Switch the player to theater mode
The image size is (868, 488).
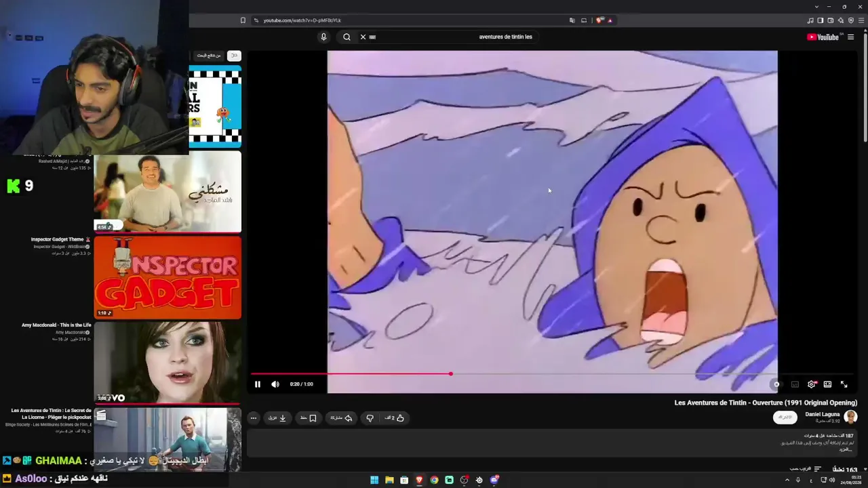pos(827,384)
